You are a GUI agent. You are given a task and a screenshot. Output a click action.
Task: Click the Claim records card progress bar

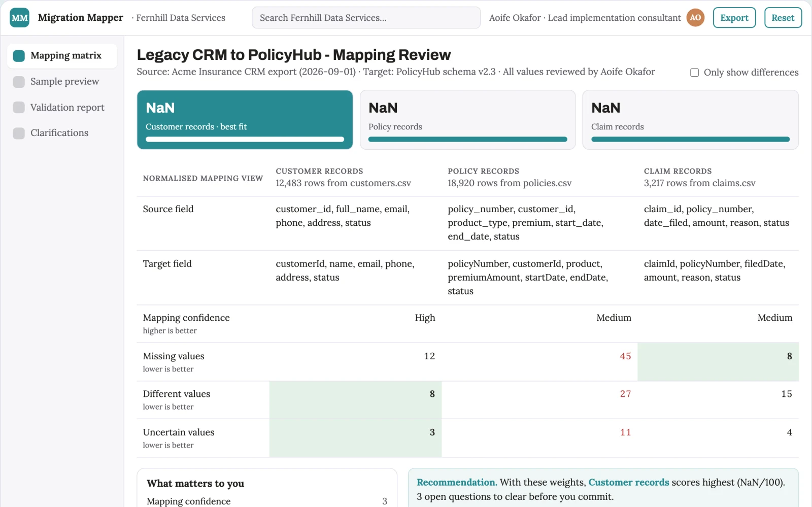[x=690, y=139]
